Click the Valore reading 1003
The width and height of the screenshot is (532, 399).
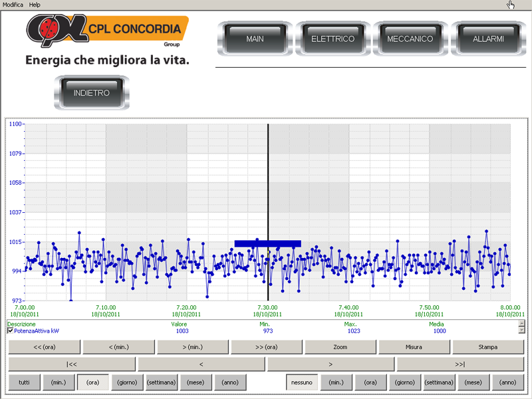point(182,331)
